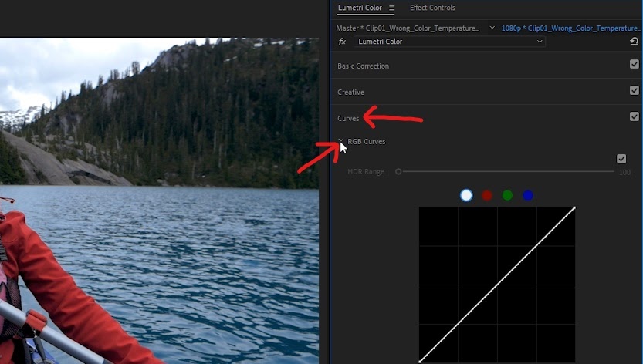The height and width of the screenshot is (364, 643).
Task: Collapse the RGB Curves section
Action: [x=340, y=141]
